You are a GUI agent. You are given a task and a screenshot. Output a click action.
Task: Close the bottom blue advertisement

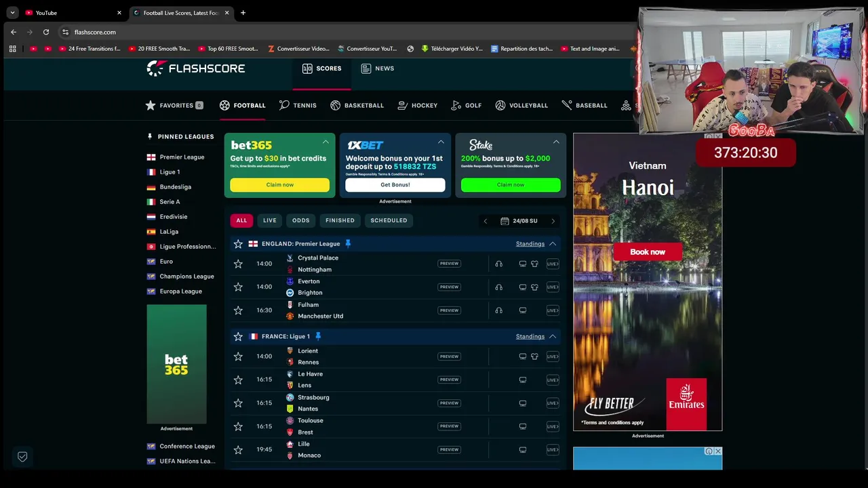click(718, 451)
